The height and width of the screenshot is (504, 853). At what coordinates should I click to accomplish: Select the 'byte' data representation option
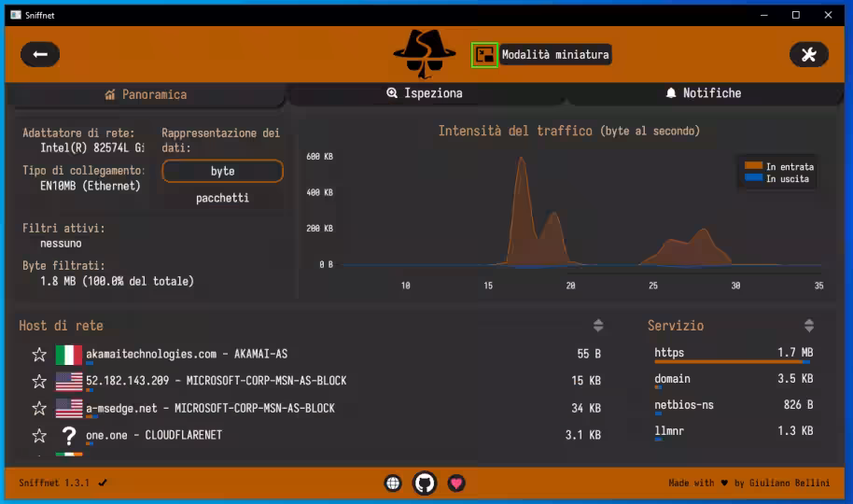click(x=222, y=171)
